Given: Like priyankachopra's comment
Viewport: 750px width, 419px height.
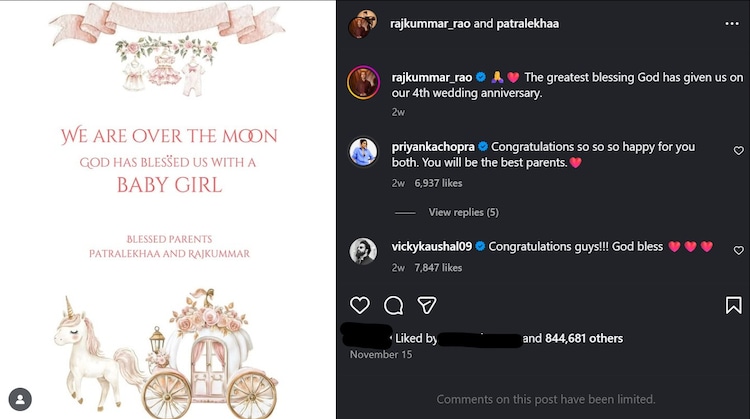Looking at the screenshot, I should pyautogui.click(x=739, y=151).
